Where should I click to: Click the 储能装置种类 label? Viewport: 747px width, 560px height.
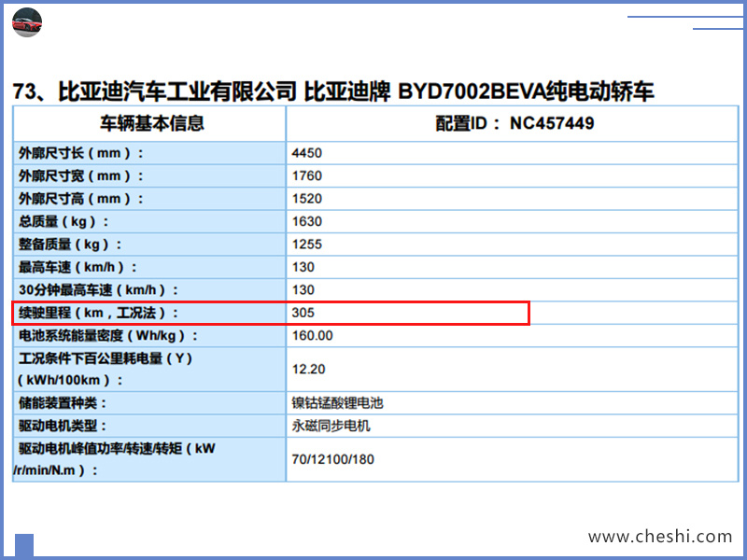click(63, 403)
